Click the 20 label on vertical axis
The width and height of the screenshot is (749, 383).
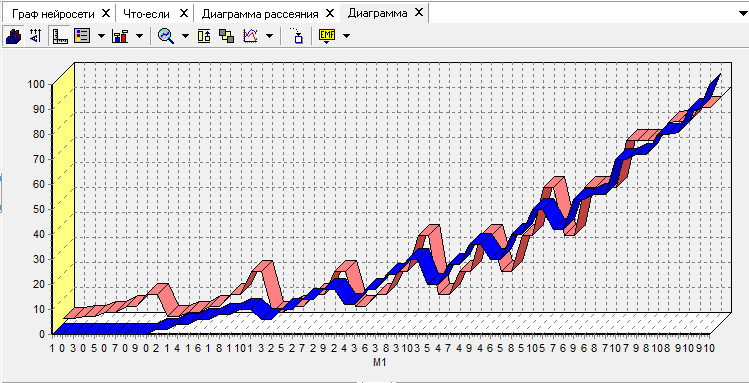pyautogui.click(x=39, y=284)
